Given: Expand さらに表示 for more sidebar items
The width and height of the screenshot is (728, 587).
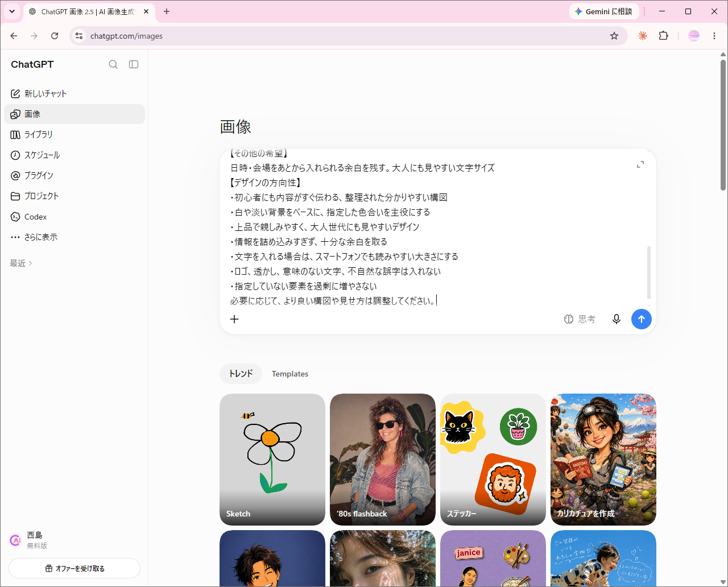Looking at the screenshot, I should pyautogui.click(x=75, y=237).
